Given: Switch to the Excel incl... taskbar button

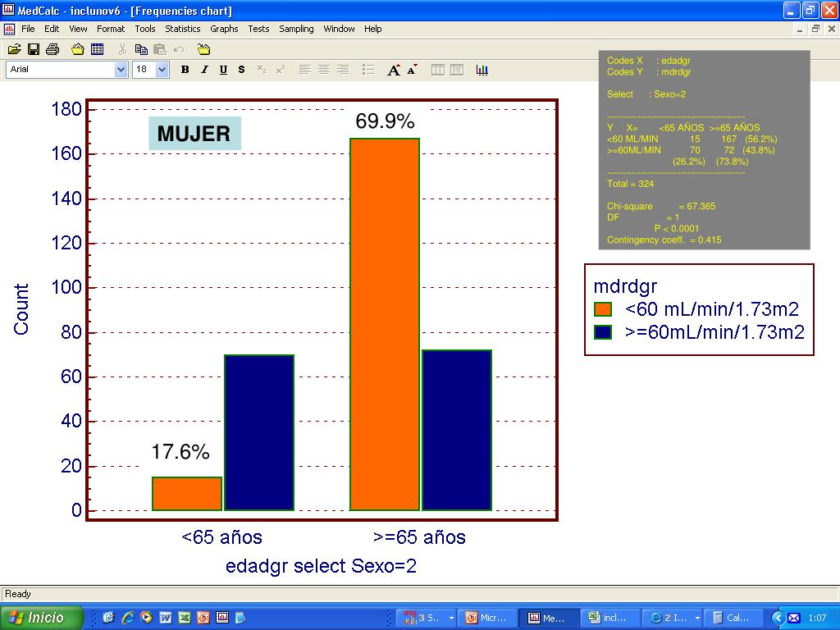Looking at the screenshot, I should point(609,618).
